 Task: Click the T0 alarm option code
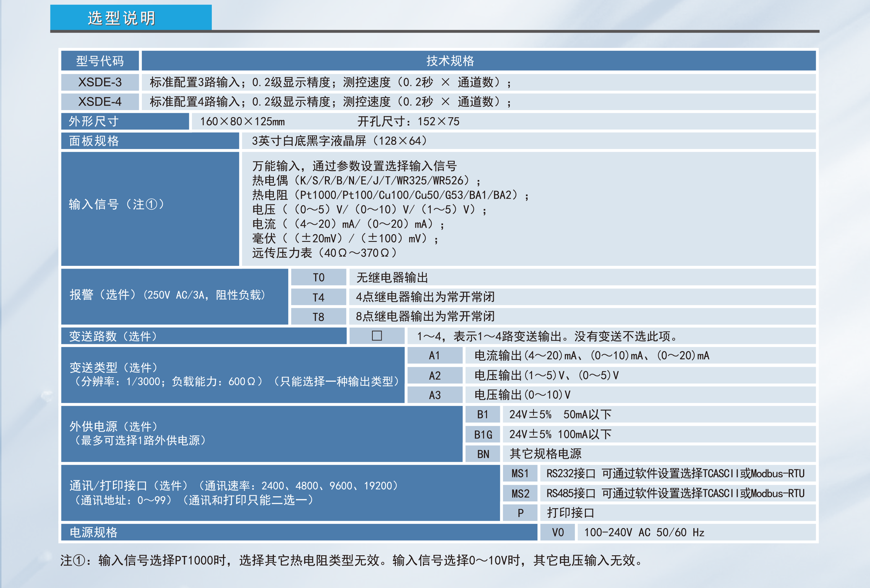(319, 277)
